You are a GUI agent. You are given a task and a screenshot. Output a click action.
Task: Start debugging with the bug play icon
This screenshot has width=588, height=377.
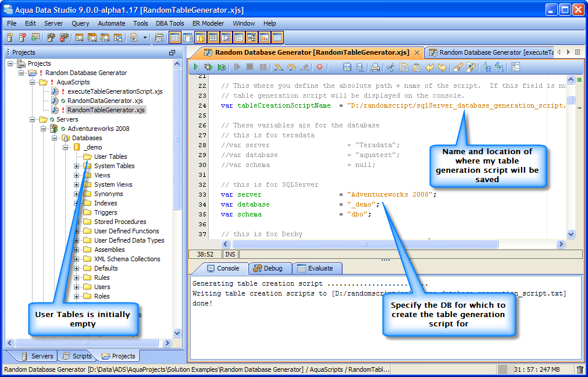pos(208,67)
